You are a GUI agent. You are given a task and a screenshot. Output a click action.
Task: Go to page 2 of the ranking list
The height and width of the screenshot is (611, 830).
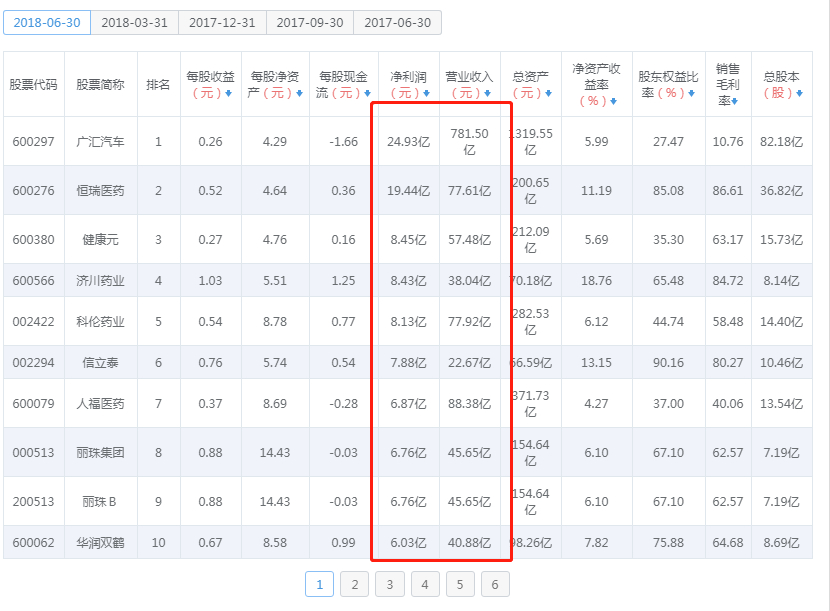pos(354,584)
